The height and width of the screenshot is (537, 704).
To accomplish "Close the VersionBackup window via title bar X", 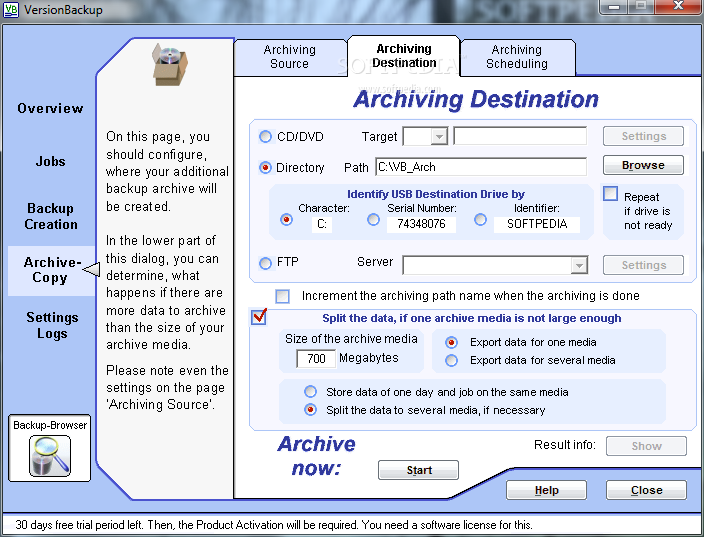I will [678, 6].
